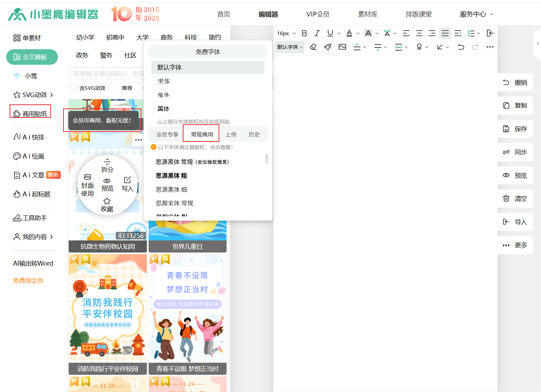Open the font color swatch picker
Screen dimensions: 541x392
click(349, 33)
